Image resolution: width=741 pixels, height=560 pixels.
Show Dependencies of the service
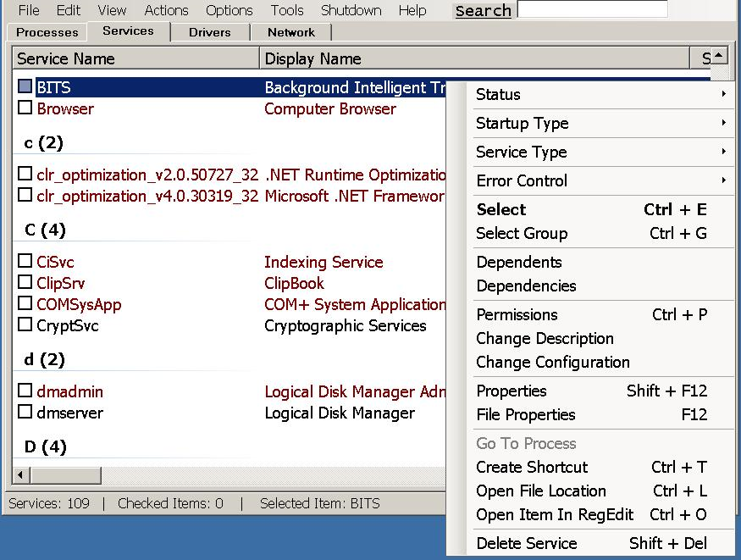(602, 286)
